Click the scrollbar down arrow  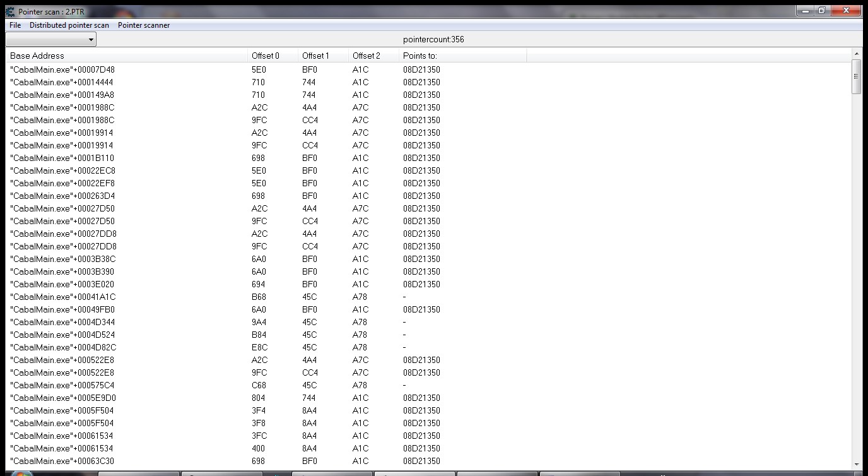click(x=856, y=464)
